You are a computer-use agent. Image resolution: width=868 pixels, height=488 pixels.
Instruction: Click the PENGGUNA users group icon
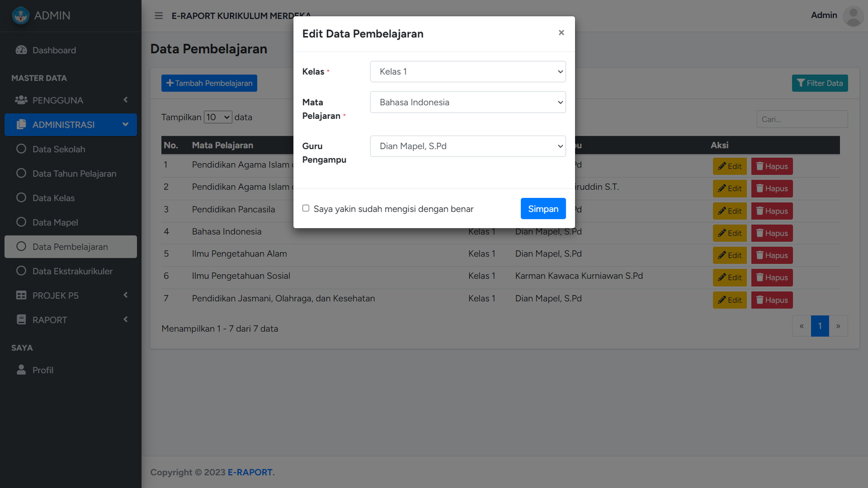(21, 100)
